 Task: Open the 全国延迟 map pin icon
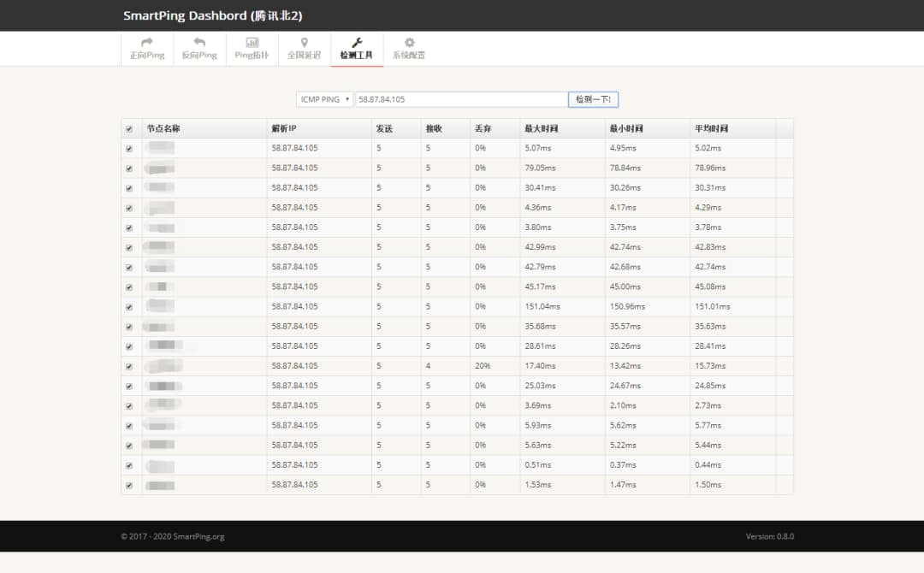pyautogui.click(x=304, y=43)
